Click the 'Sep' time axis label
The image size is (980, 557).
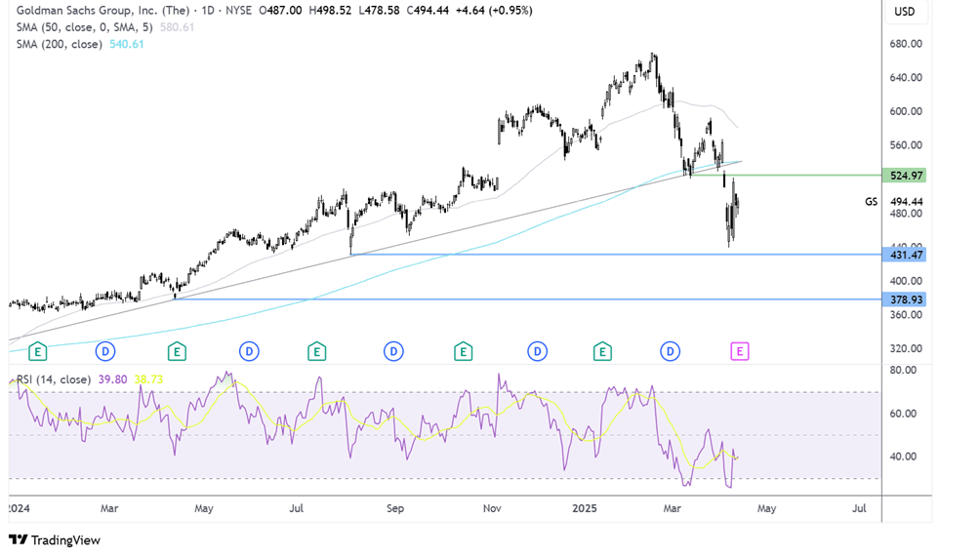395,508
